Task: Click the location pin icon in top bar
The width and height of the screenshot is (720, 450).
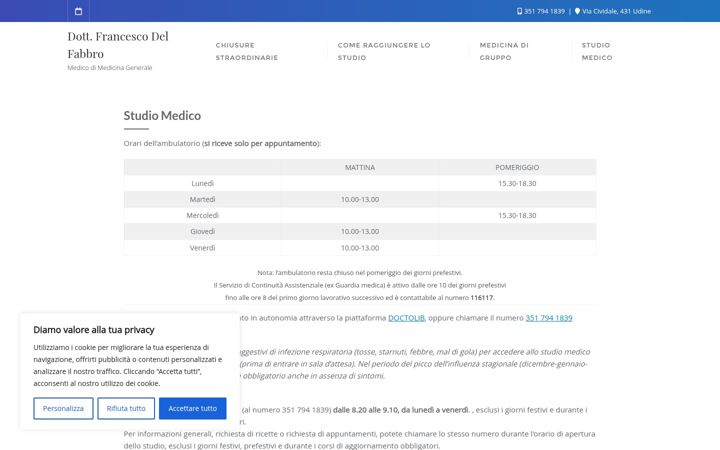Action: click(577, 11)
